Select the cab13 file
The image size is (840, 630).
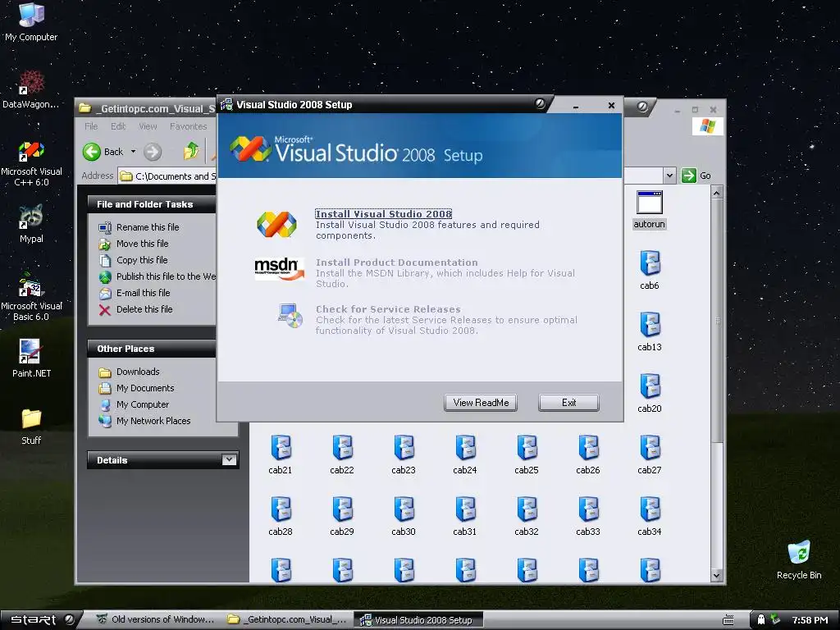click(x=650, y=331)
